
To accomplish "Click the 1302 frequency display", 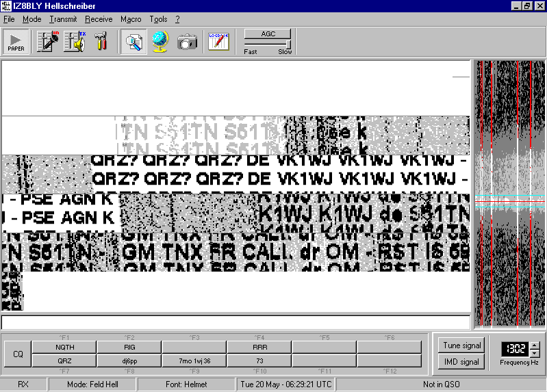I will (516, 349).
